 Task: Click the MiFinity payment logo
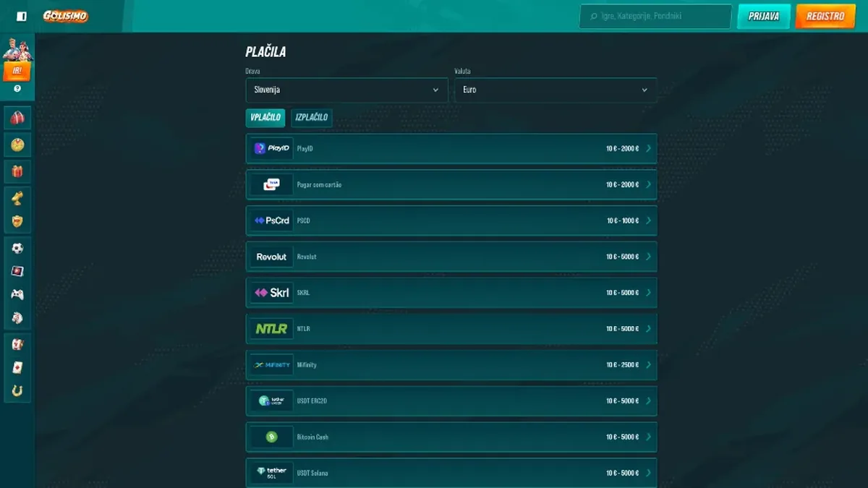(x=272, y=365)
